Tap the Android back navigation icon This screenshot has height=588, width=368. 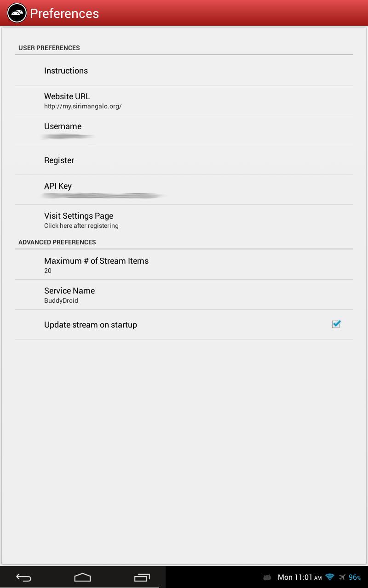[23, 577]
